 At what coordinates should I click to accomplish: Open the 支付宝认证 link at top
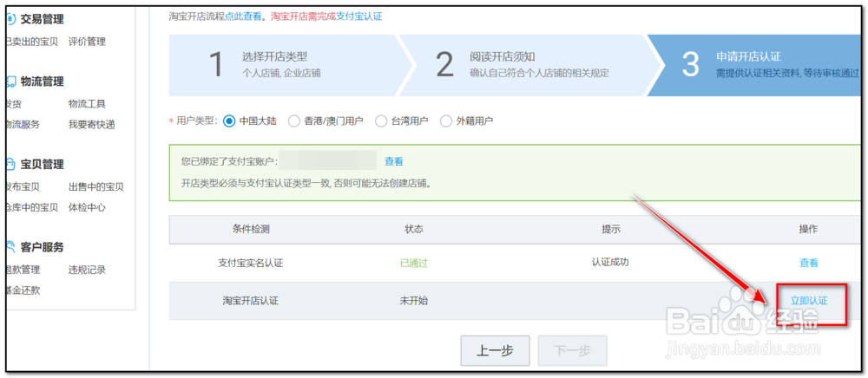coord(359,16)
